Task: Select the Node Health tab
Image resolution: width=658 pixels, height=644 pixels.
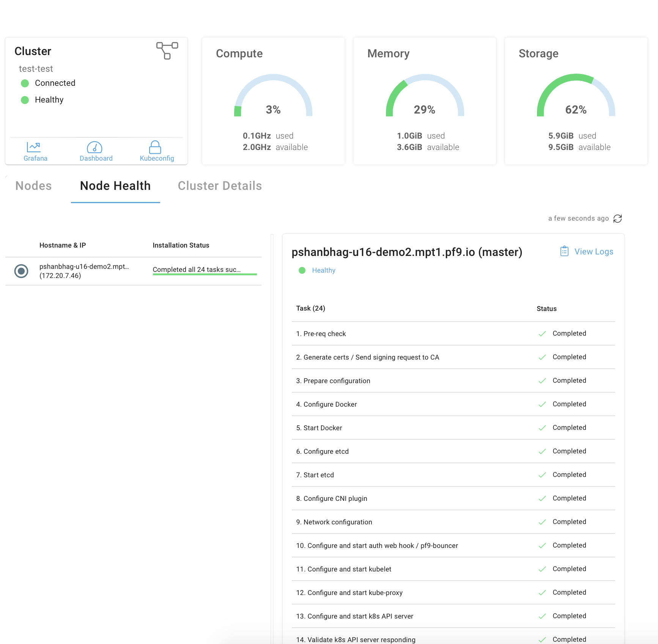Action: pyautogui.click(x=115, y=186)
